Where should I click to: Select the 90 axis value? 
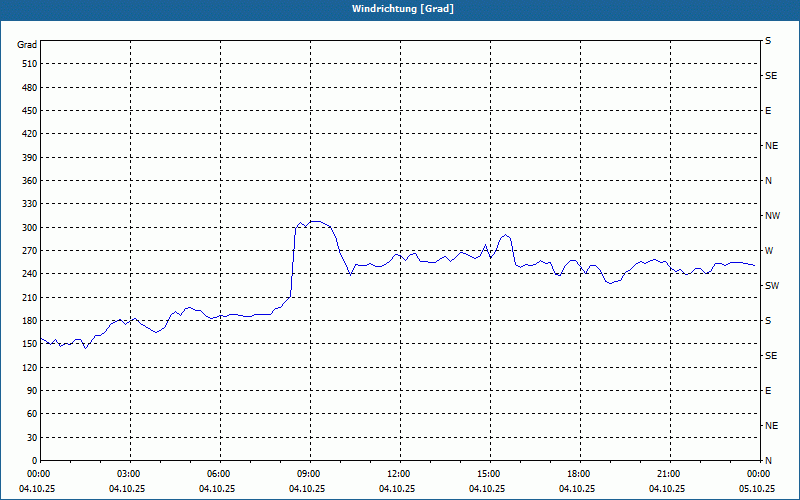(32, 391)
